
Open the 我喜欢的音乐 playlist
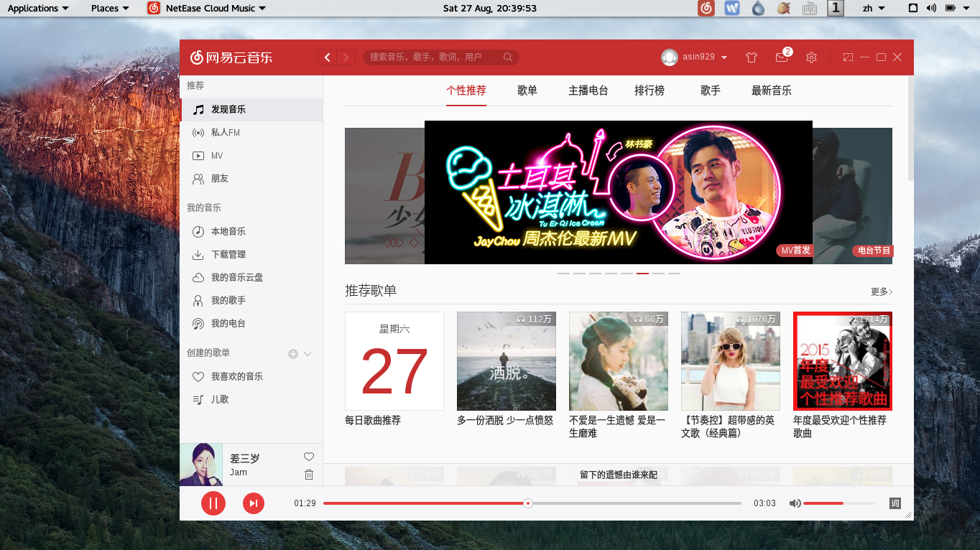coord(251,377)
